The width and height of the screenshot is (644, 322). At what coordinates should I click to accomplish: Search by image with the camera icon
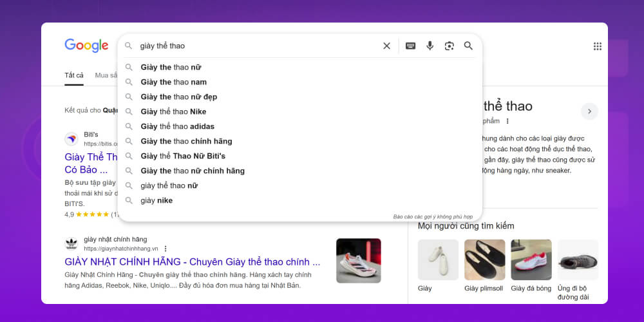coord(449,46)
